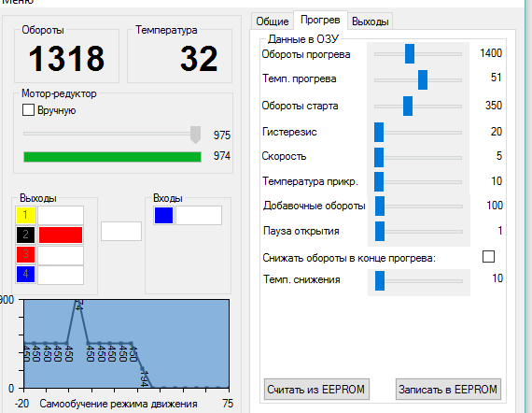The width and height of the screenshot is (532, 413).
Task: Click the Температура прикр. slider handle
Action: coord(379,181)
